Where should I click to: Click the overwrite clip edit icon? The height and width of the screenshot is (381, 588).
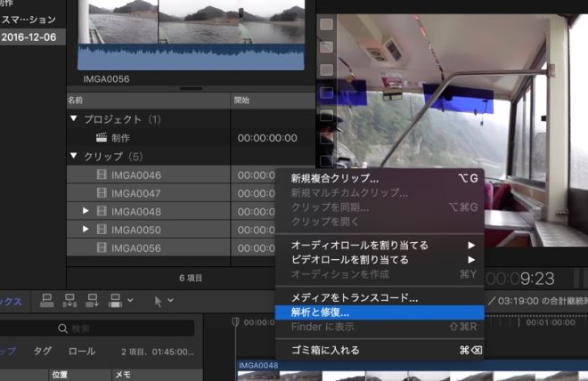pyautogui.click(x=114, y=302)
